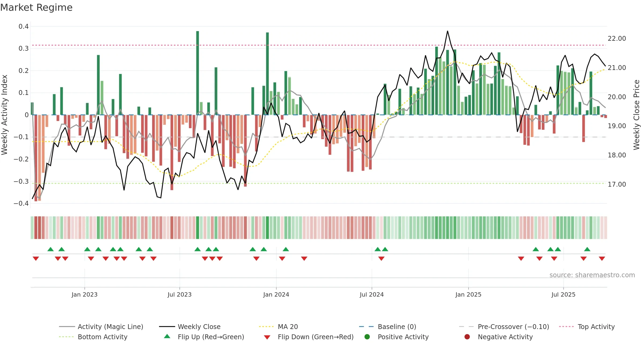Click the Jan 2023 x-axis label
644x362 pixels.
point(85,294)
